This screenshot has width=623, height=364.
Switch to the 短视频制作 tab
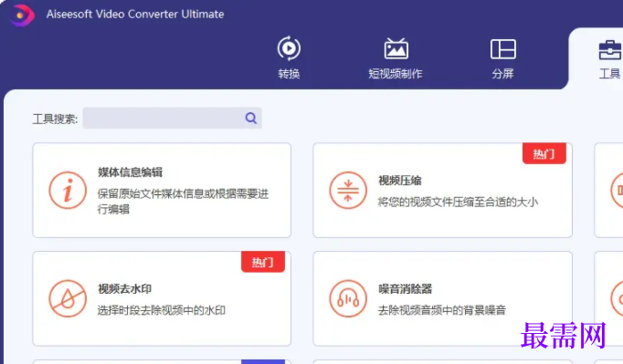396,58
